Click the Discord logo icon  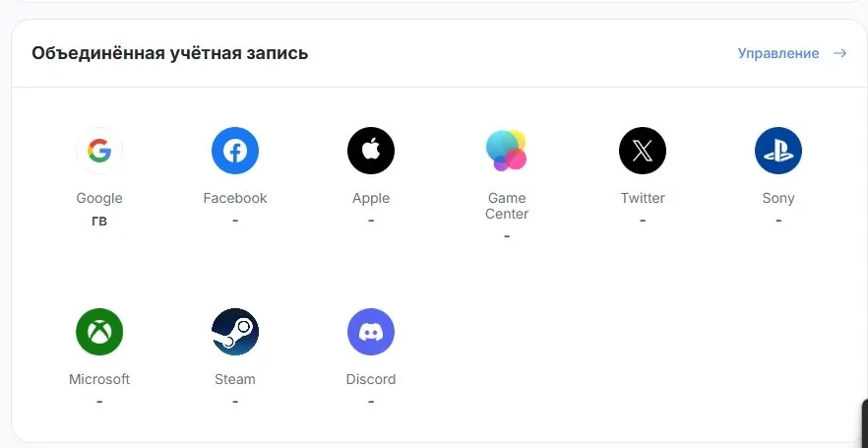[371, 332]
